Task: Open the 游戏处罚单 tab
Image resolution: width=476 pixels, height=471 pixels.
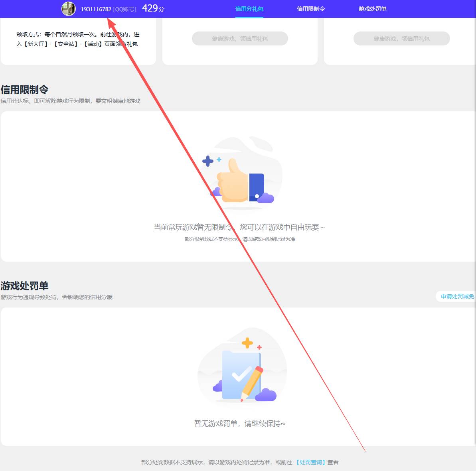Action: pos(372,8)
